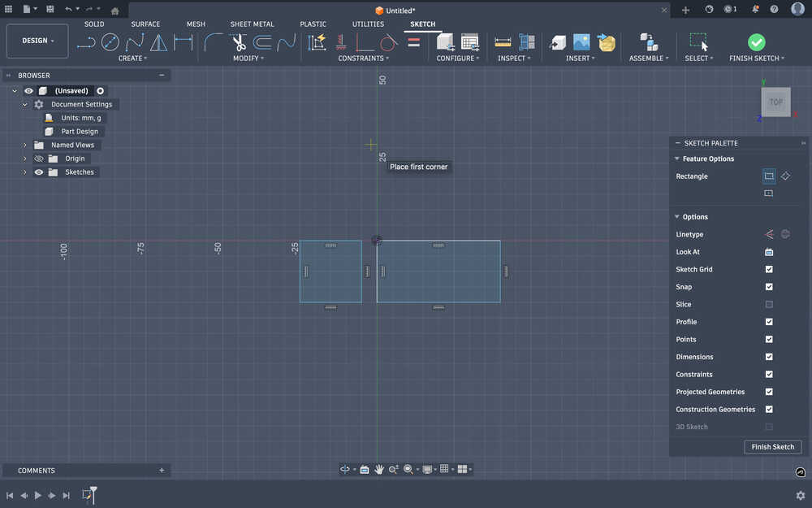
Task: Switch to the SURFACE tab
Action: coord(145,24)
